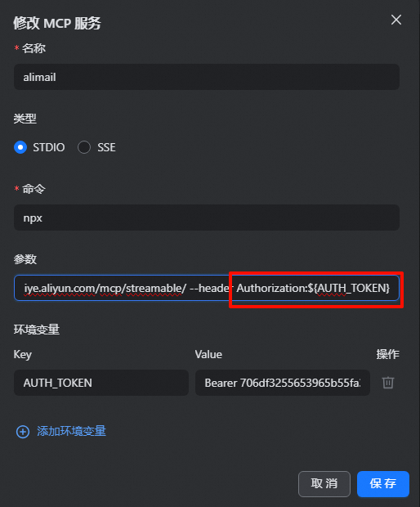Click the 环境变量 section heading
The width and height of the screenshot is (420, 507).
[x=37, y=330]
